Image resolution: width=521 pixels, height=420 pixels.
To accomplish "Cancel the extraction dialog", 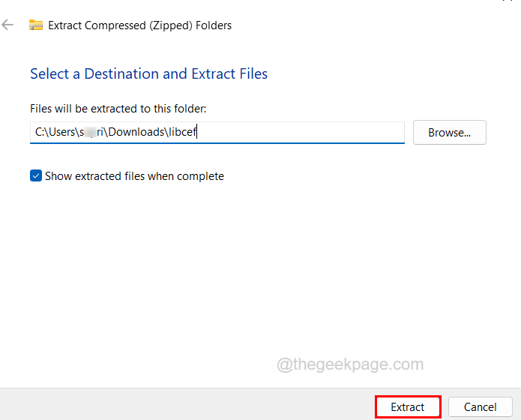I will [x=480, y=407].
